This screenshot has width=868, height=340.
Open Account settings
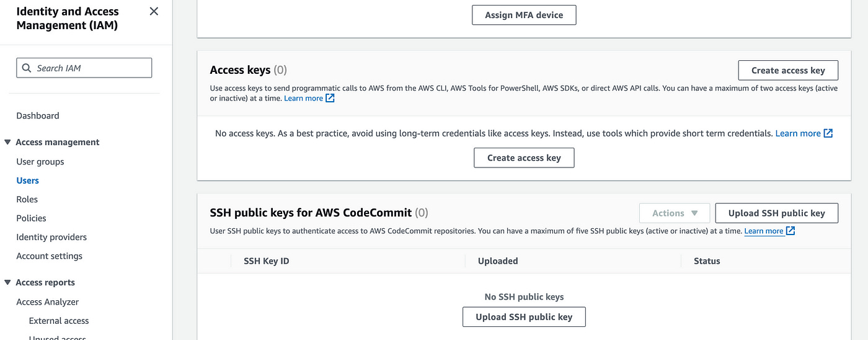pos(49,256)
